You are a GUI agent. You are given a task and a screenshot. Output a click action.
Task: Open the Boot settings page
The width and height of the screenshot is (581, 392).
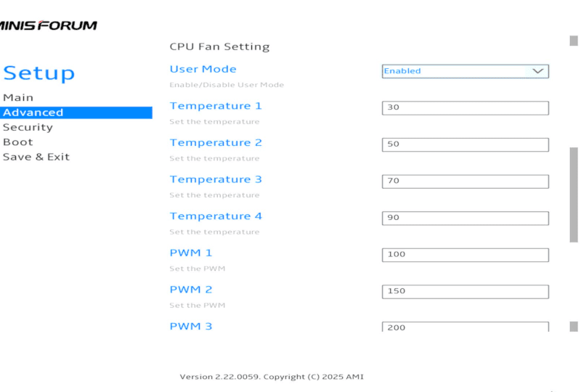(18, 142)
